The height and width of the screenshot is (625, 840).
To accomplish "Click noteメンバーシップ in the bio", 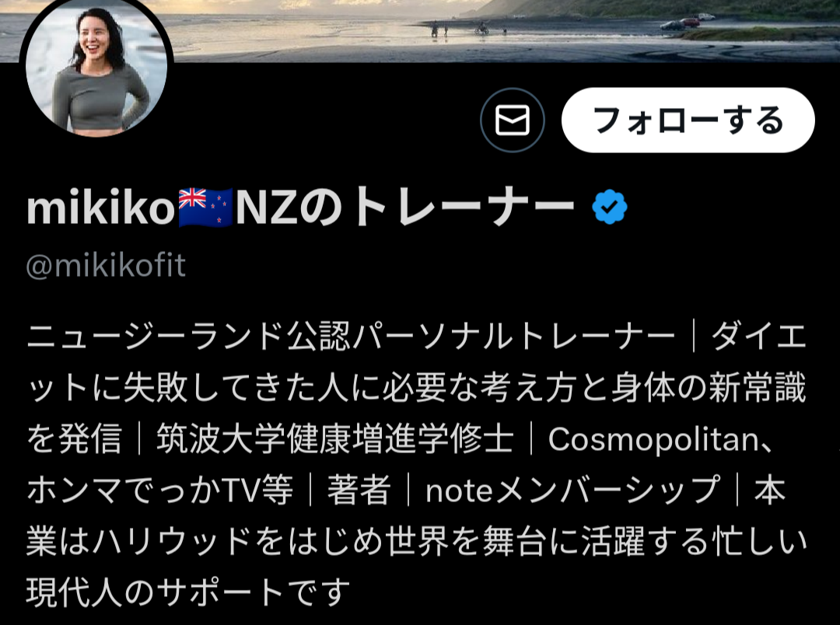I will pyautogui.click(x=572, y=491).
